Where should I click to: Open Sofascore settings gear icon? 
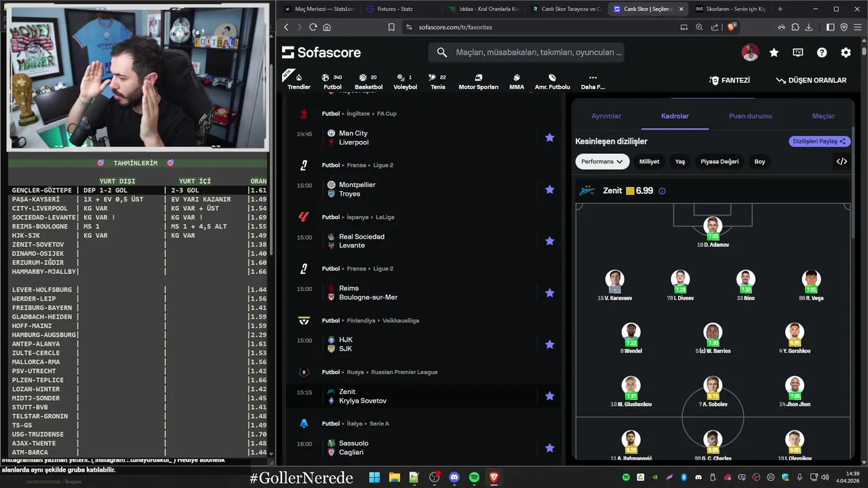846,52
